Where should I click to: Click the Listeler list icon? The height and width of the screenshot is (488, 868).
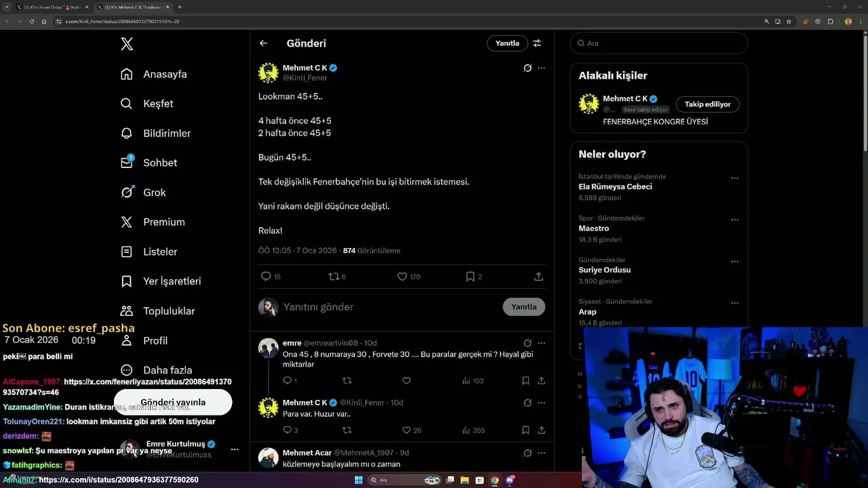(x=127, y=251)
